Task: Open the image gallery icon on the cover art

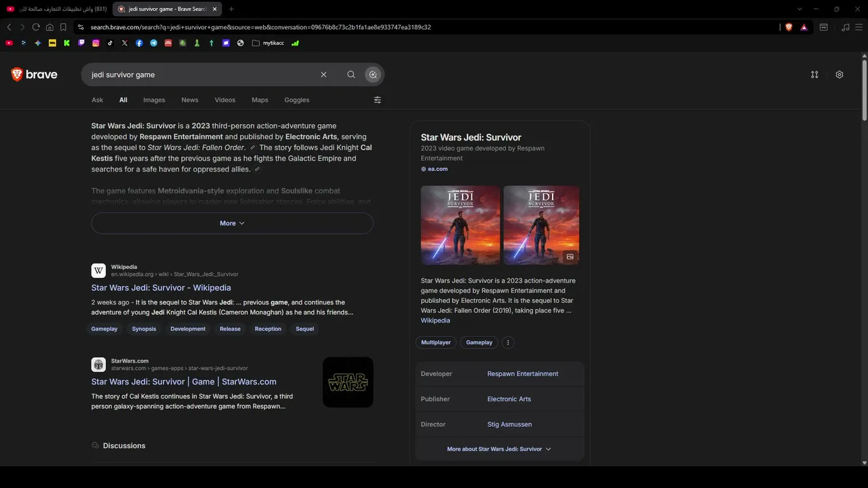Action: [x=570, y=257]
